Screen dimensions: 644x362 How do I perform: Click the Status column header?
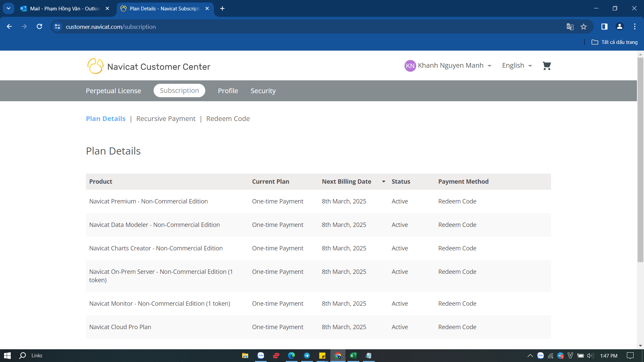click(401, 182)
